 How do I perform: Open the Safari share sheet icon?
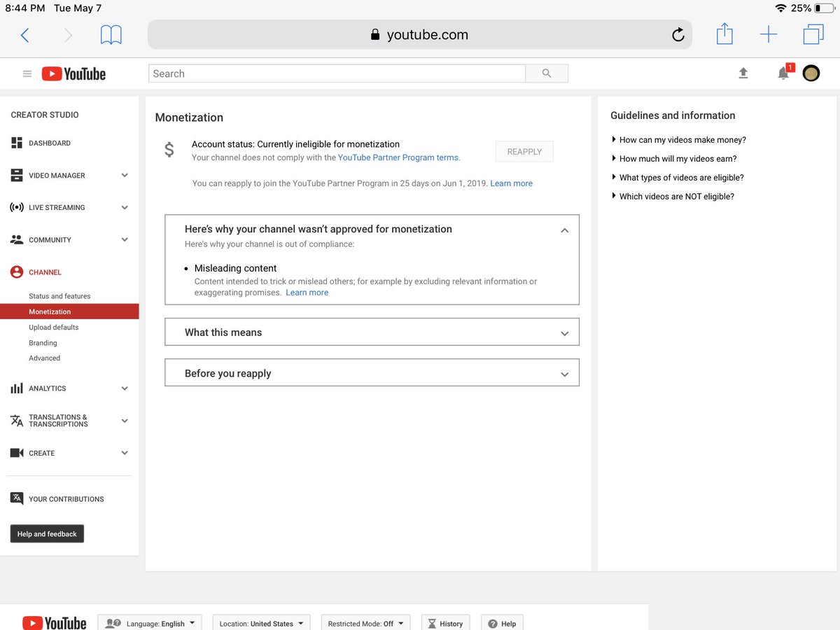point(724,34)
